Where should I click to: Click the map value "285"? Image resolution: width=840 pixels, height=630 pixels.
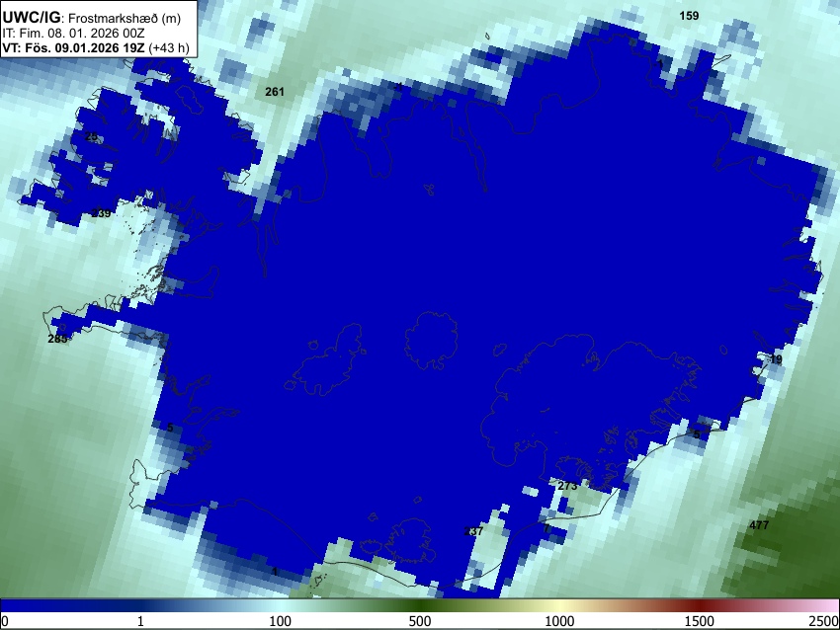57,339
